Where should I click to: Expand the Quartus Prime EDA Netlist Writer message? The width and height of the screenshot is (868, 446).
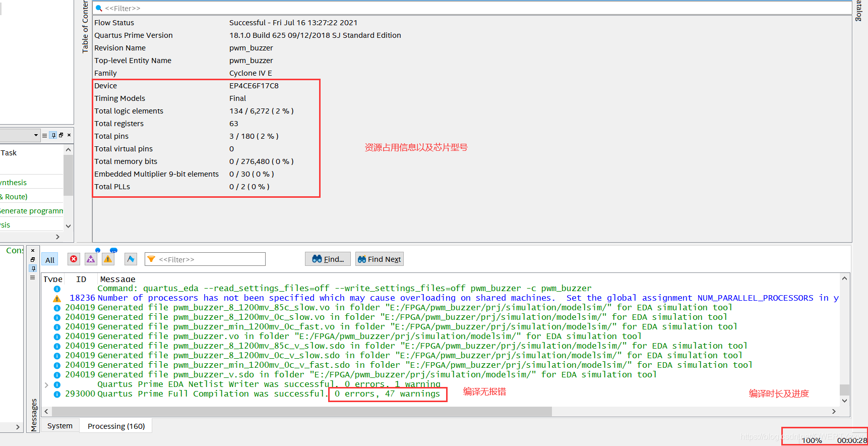click(x=47, y=384)
